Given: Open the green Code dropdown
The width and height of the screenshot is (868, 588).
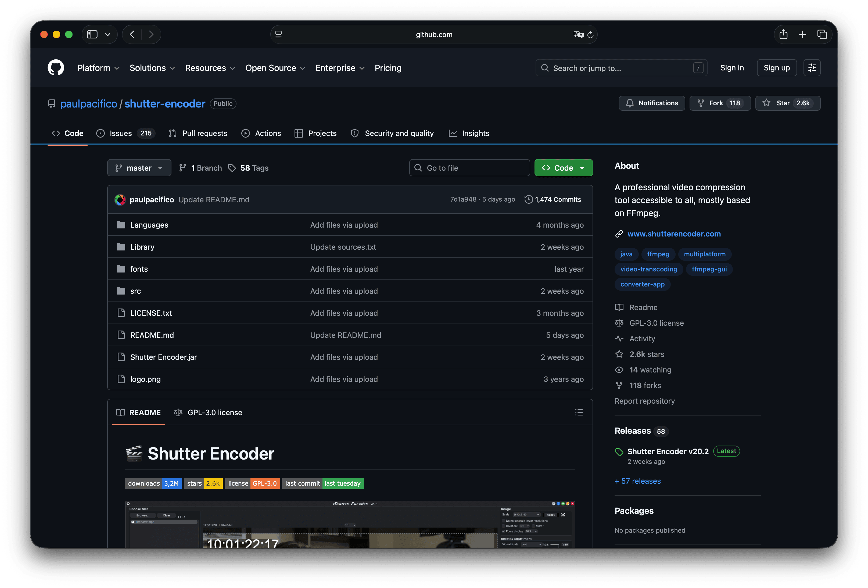Looking at the screenshot, I should (x=563, y=168).
